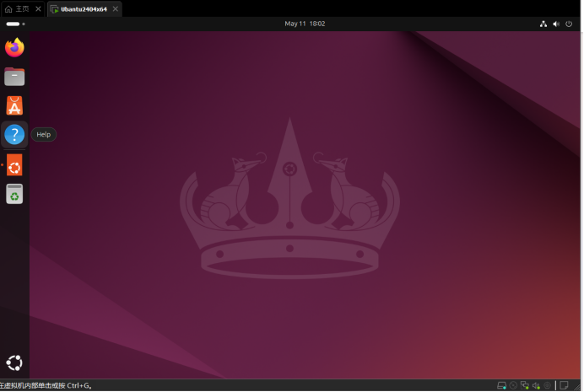Show Applications grid via Ubuntu logo
Image resolution: width=584 pixels, height=392 pixels.
click(x=14, y=363)
